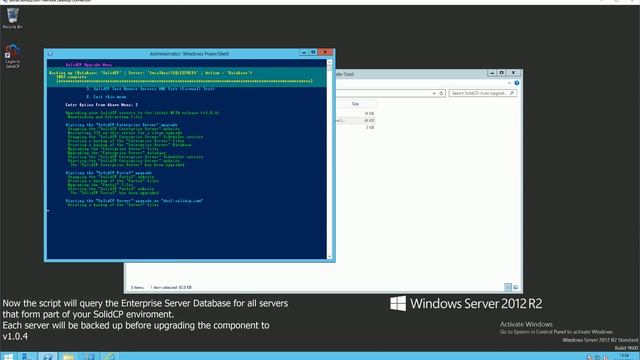This screenshot has height=360, width=640.
Task: Expand the Explorer ribbon chevron
Action: pyautogui.click(x=509, y=83)
